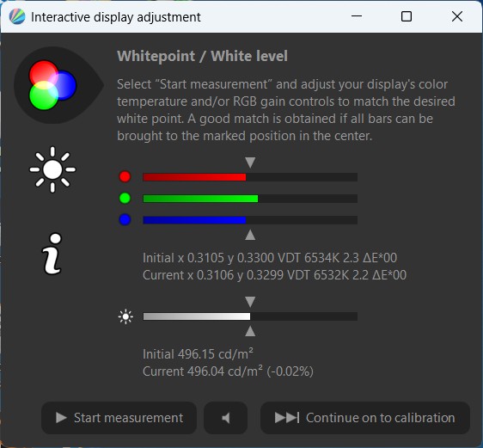Image resolution: width=483 pixels, height=448 pixels.
Task: Minimize the Interactive display adjustment window
Action: coord(357,16)
